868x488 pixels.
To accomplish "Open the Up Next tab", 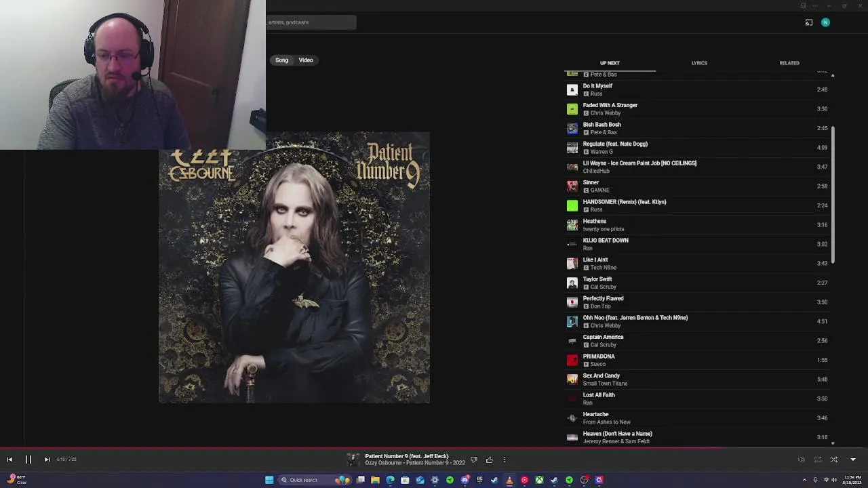I will click(x=610, y=63).
